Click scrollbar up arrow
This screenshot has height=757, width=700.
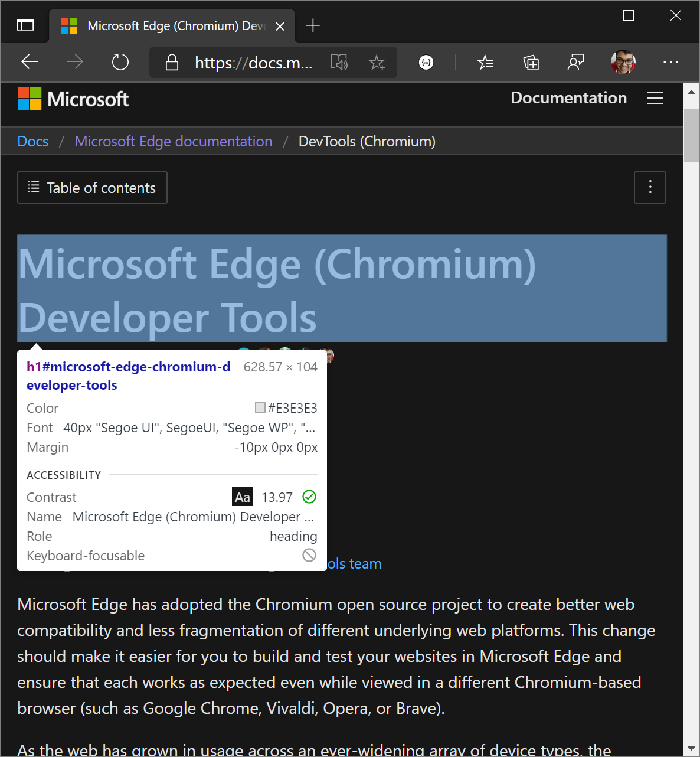[x=691, y=92]
